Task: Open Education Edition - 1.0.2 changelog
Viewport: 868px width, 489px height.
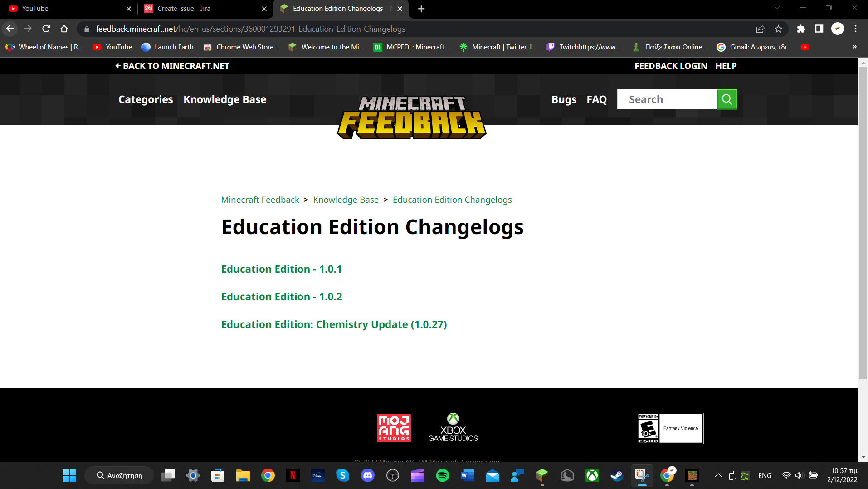Action: [x=282, y=297]
